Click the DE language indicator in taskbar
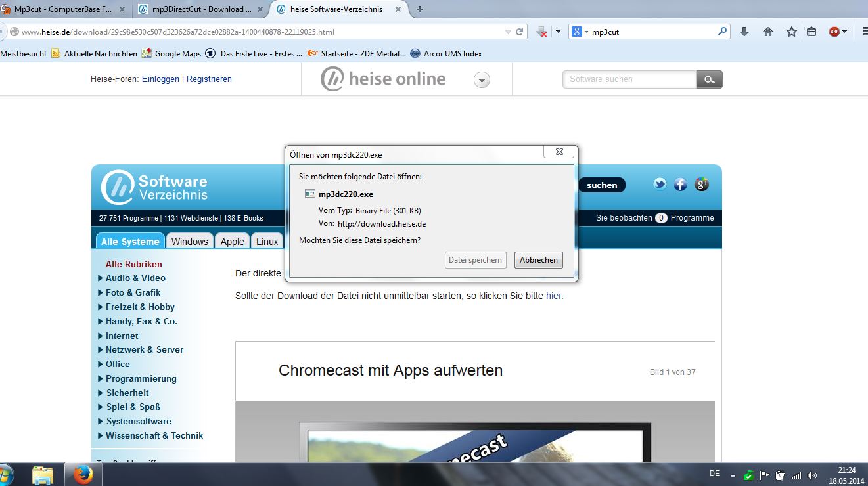The image size is (868, 486). (x=715, y=474)
